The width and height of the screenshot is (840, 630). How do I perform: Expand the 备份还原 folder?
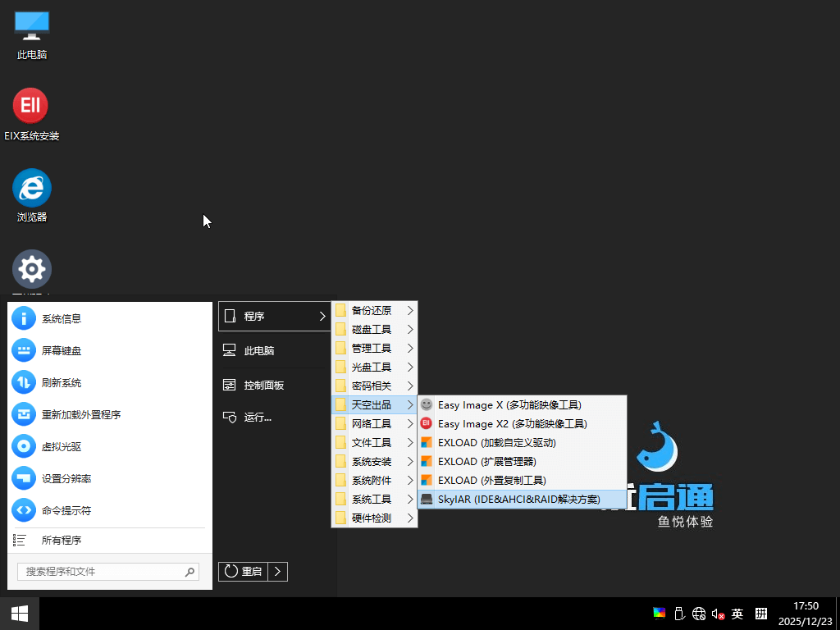[x=374, y=311]
